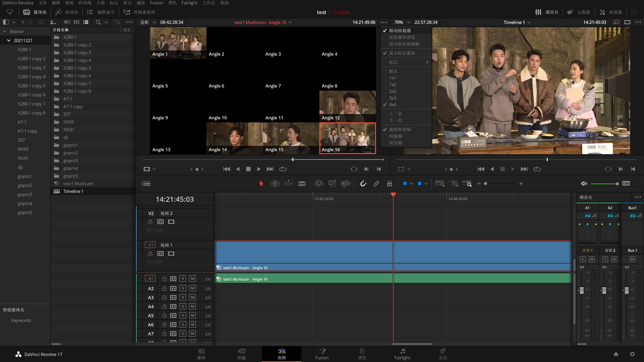
Task: Select the Dynamic Trim Mode tool
Action: [x=288, y=184]
